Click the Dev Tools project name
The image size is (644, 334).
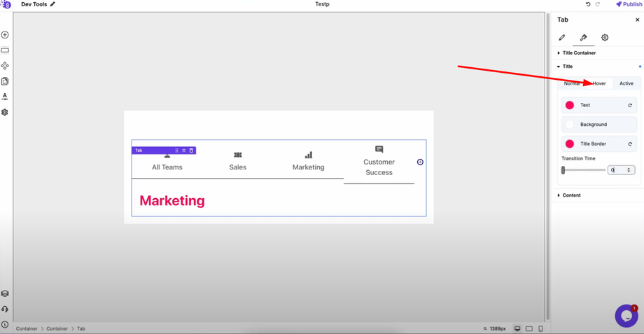(x=34, y=4)
